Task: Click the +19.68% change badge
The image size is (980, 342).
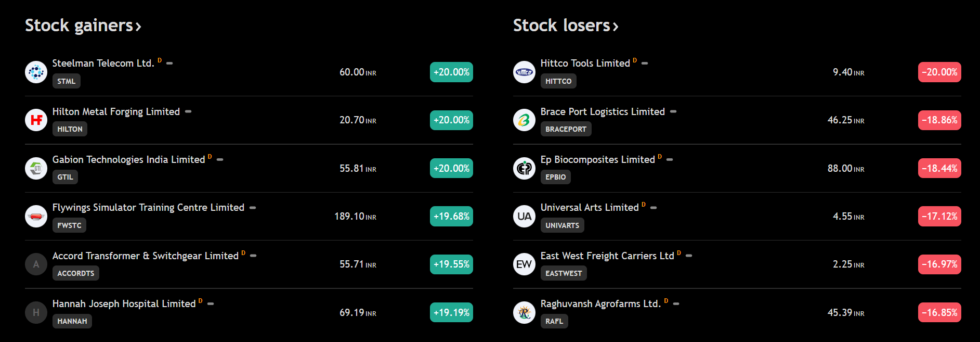Action: (451, 216)
